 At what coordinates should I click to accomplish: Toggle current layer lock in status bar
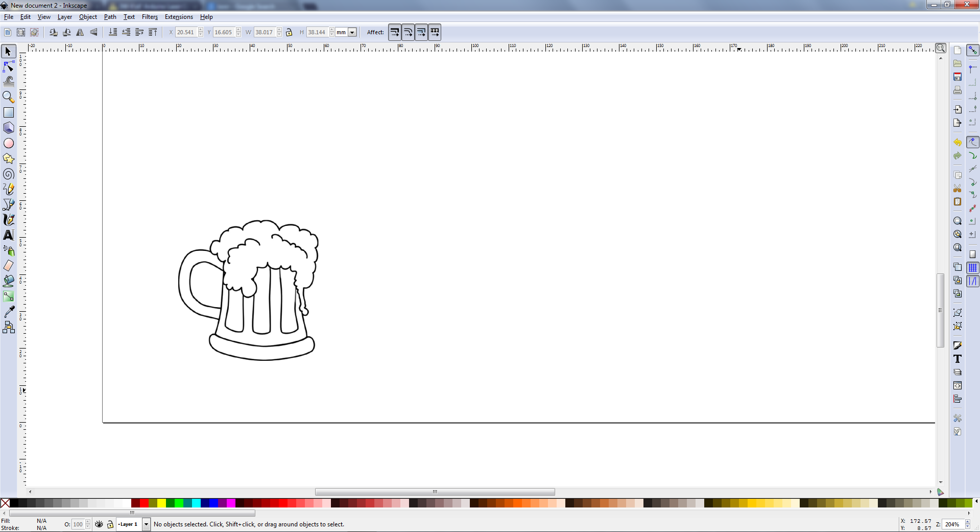click(x=110, y=524)
